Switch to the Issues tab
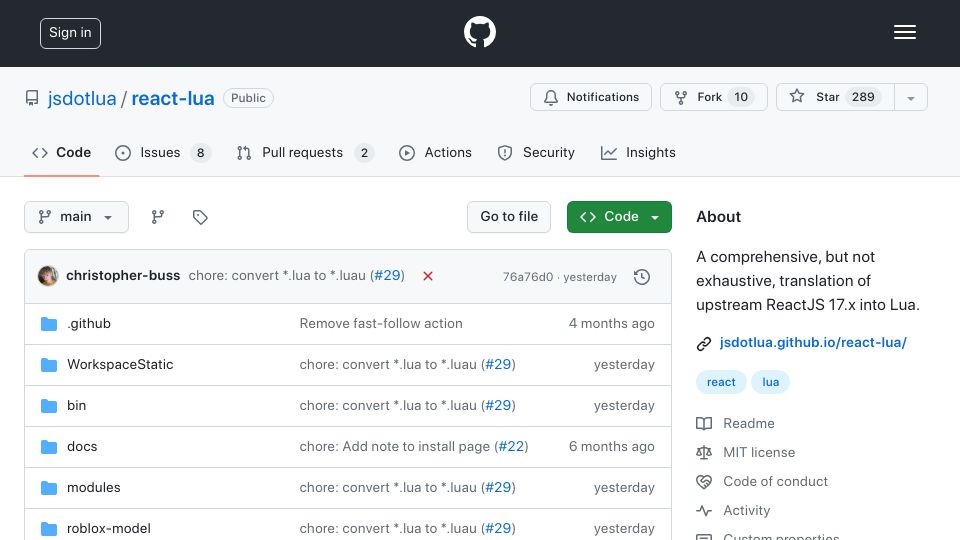Viewport: 960px width, 540px height. click(163, 152)
